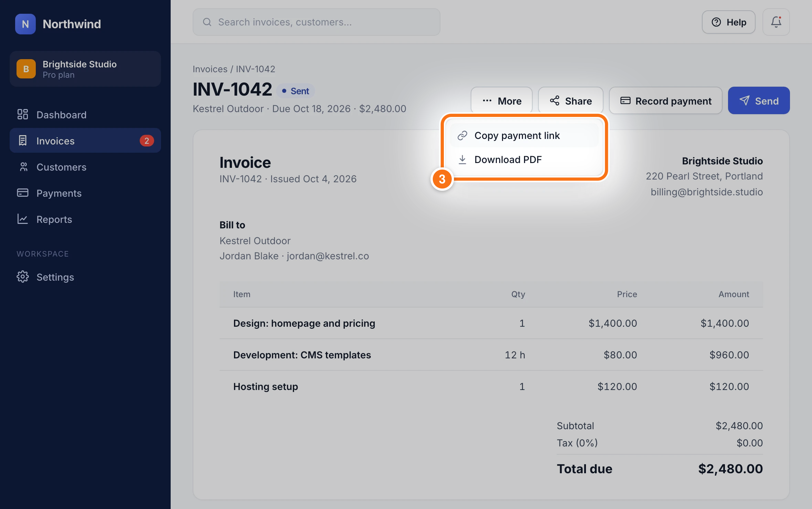Click the Record payment button

tap(665, 101)
